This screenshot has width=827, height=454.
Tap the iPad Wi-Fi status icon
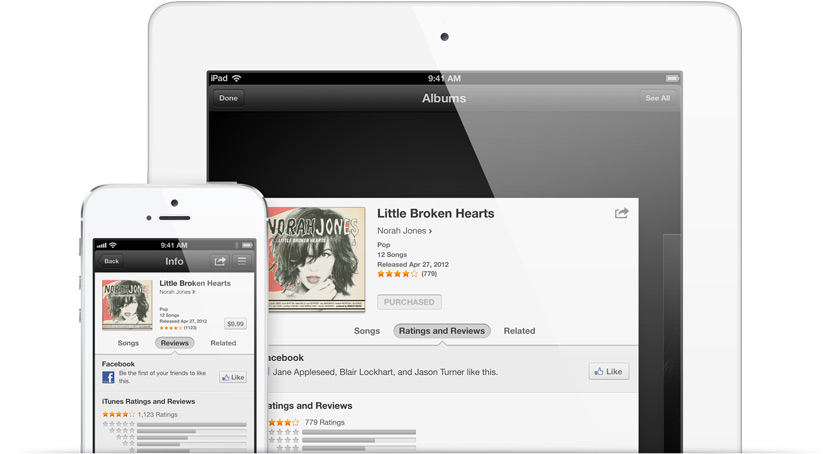[237, 78]
